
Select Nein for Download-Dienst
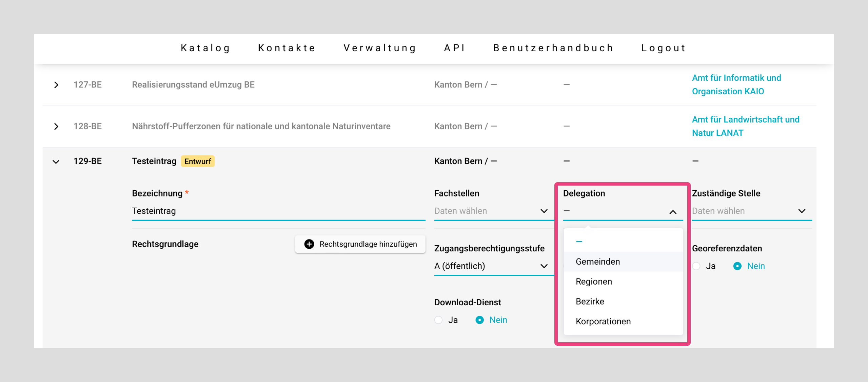(x=480, y=320)
